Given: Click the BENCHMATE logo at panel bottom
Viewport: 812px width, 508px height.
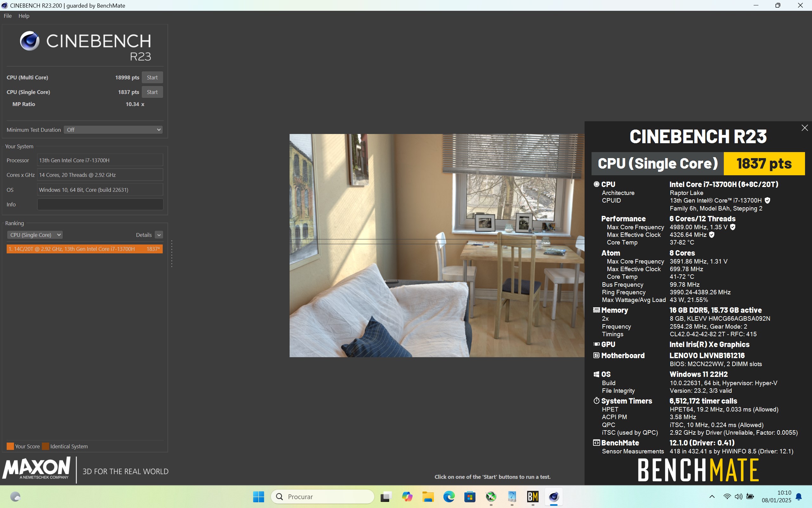Looking at the screenshot, I should [698, 470].
